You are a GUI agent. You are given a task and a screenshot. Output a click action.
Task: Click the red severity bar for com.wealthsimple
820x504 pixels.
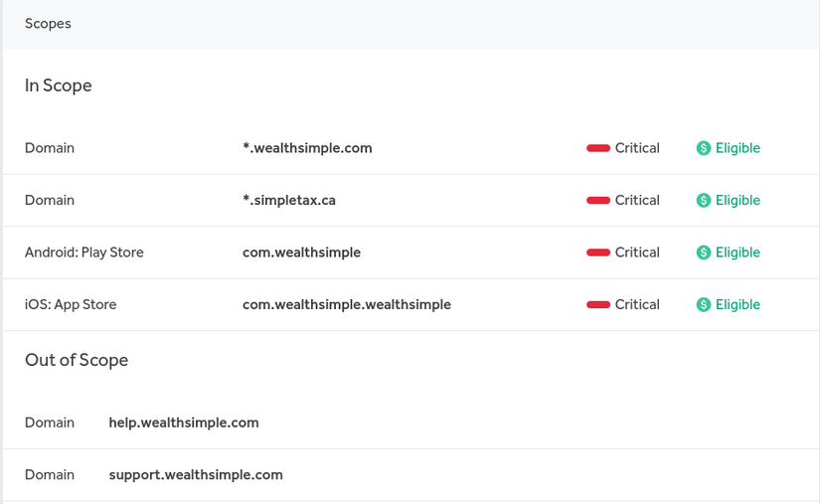click(598, 252)
